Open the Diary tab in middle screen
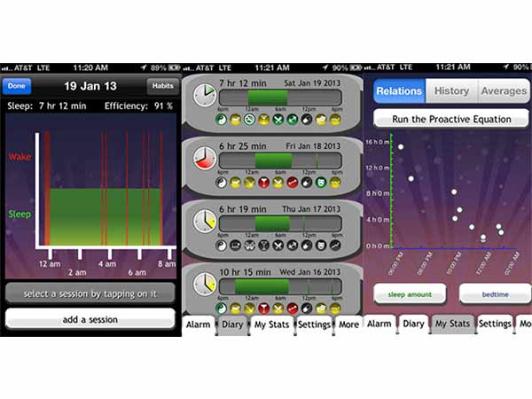The image size is (532, 399). point(233,325)
